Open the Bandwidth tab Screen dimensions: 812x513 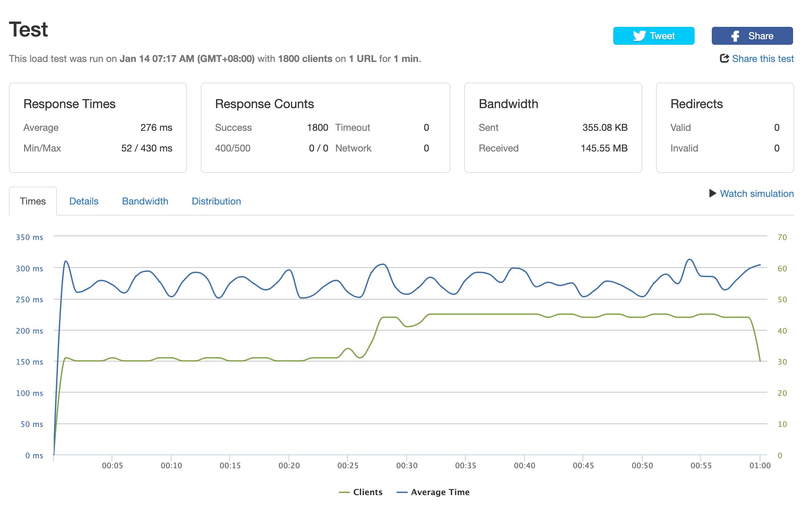(x=145, y=201)
